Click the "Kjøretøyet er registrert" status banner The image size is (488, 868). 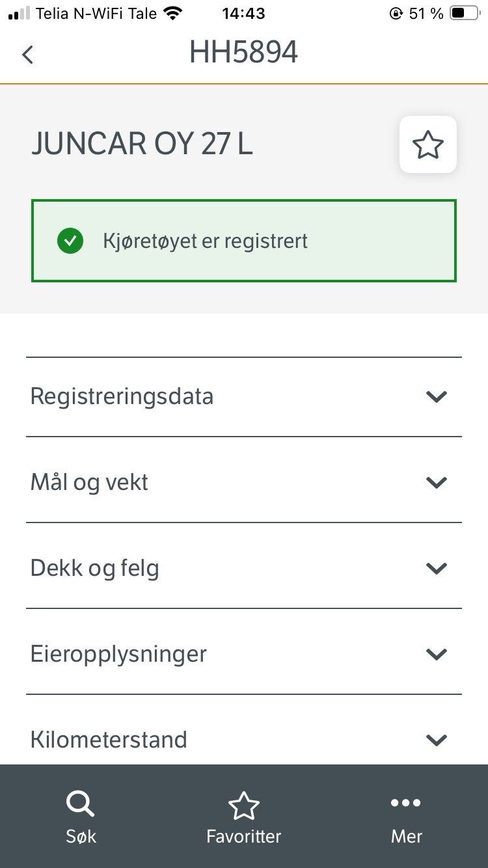click(x=244, y=241)
